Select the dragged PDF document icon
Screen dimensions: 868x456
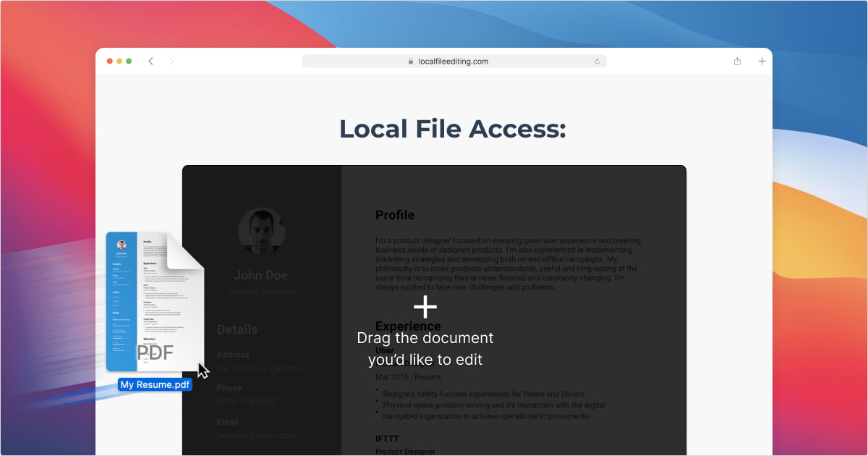click(154, 300)
